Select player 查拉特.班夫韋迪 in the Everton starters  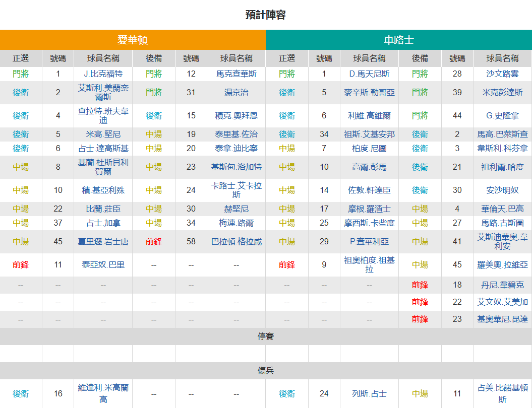click(103, 115)
